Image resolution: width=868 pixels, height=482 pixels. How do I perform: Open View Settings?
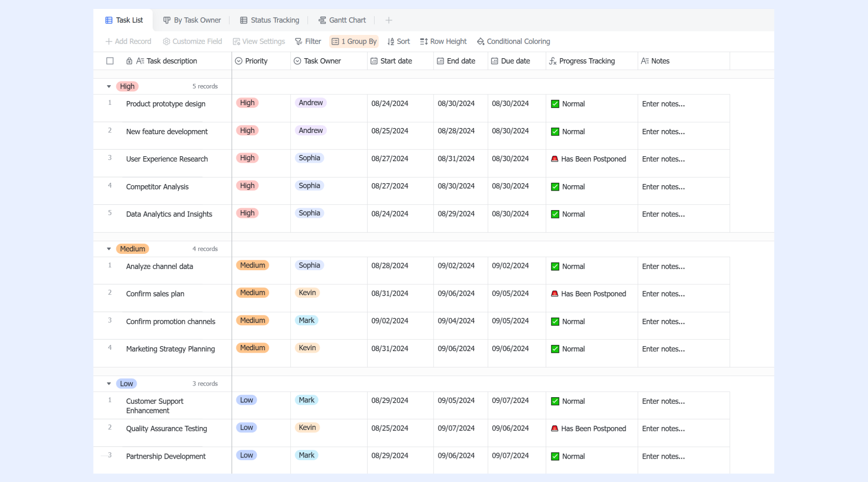click(259, 41)
